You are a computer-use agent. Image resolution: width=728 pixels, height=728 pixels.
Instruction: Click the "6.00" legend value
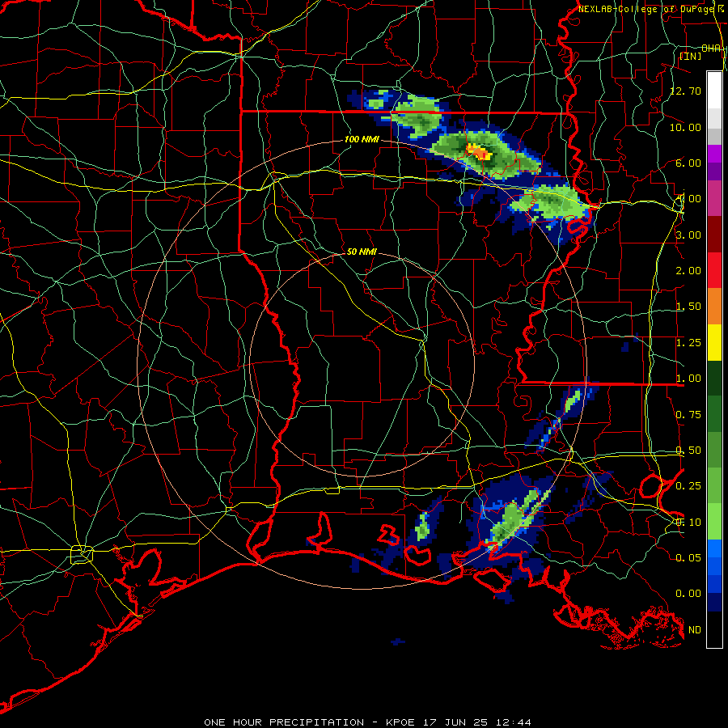(x=688, y=163)
